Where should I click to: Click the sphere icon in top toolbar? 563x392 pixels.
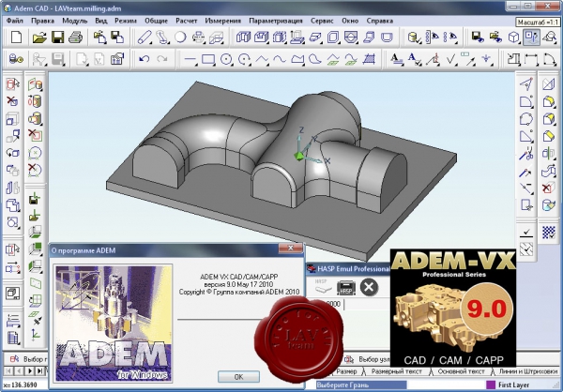[180, 38]
